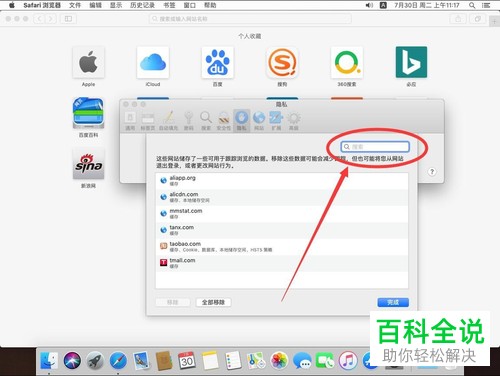Open Notification Center in menu bar

click(x=486, y=5)
